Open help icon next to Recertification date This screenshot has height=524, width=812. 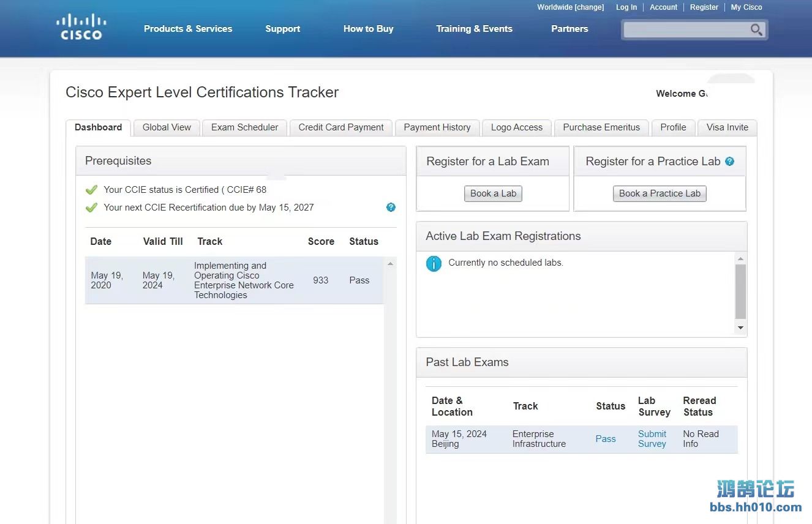pos(391,208)
